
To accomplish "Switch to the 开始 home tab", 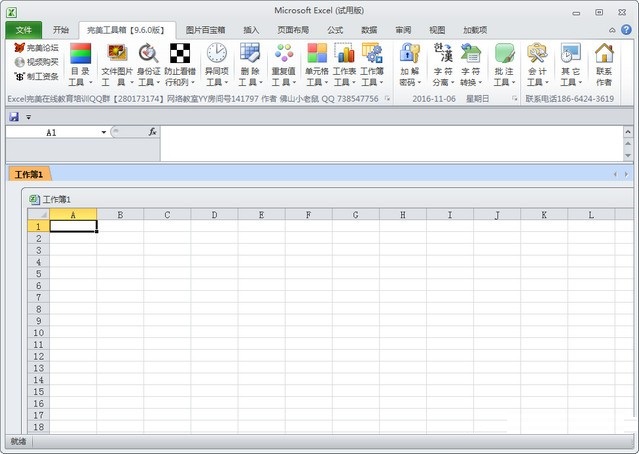I will (61, 30).
